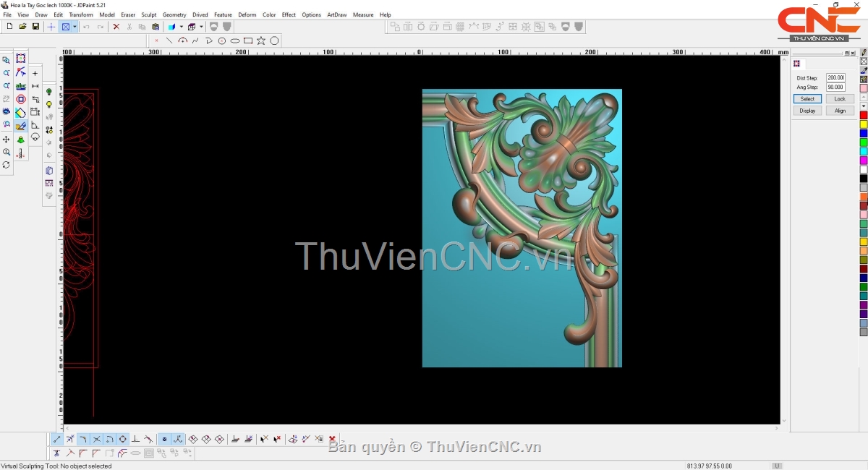Choose the abc text tool
The width and height of the screenshot is (868, 470).
(20, 86)
